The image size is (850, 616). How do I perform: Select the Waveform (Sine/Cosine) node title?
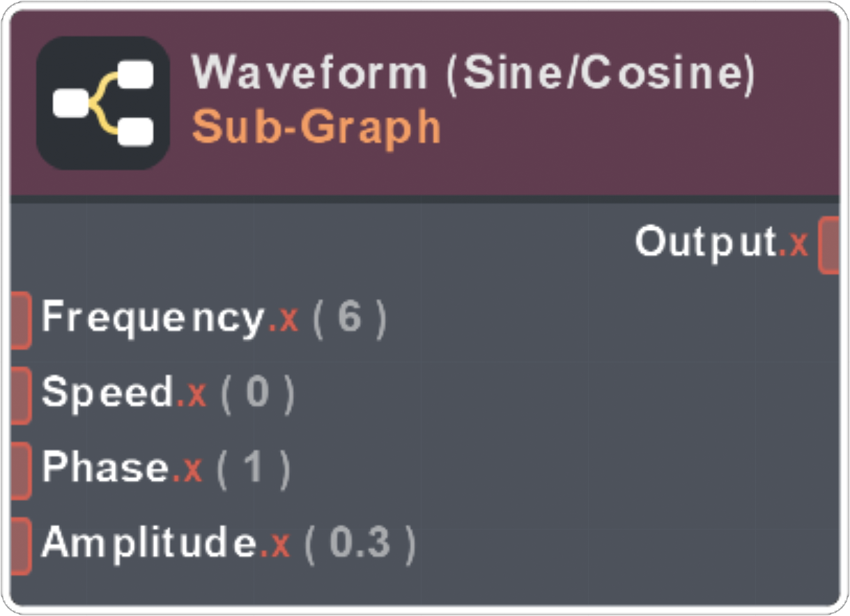(473, 72)
